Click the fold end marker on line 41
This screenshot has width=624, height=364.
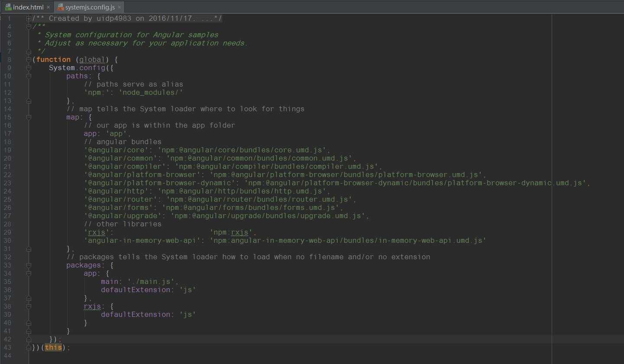29,331
